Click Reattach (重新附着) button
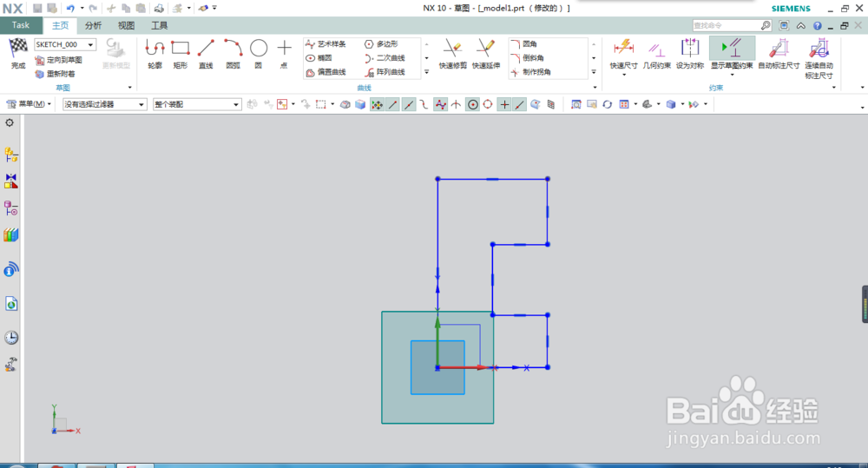The height and width of the screenshot is (468, 868). point(55,74)
